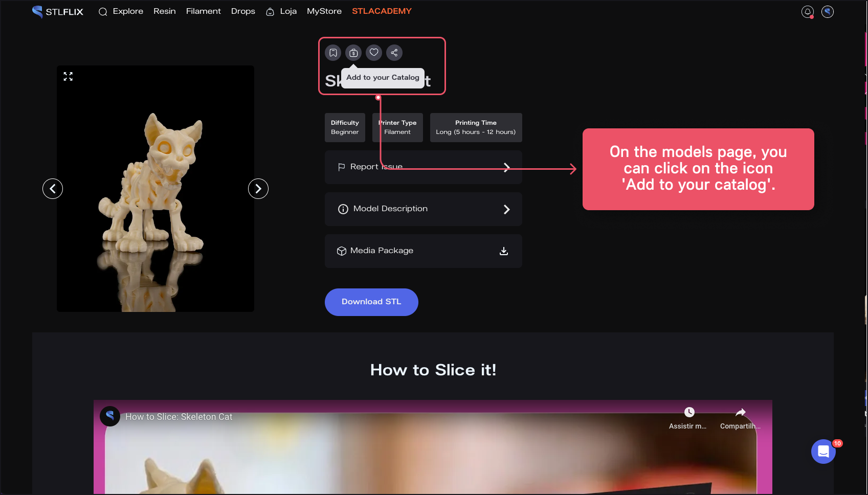Click the Download STL button

[x=371, y=302]
